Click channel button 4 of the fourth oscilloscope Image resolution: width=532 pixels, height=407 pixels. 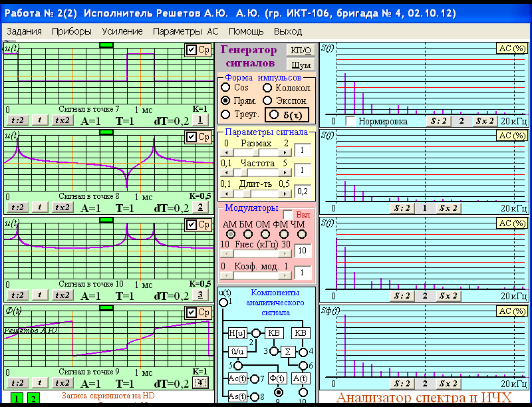pyautogui.click(x=200, y=382)
